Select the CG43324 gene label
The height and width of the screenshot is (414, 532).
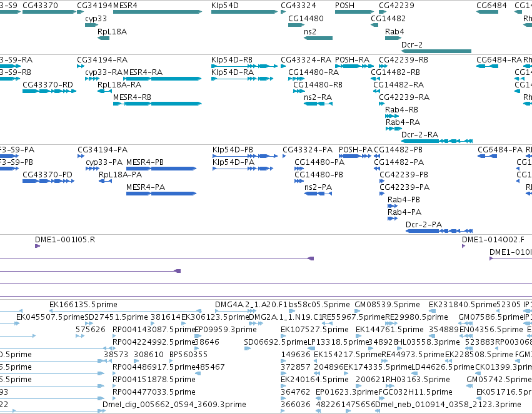click(x=298, y=6)
